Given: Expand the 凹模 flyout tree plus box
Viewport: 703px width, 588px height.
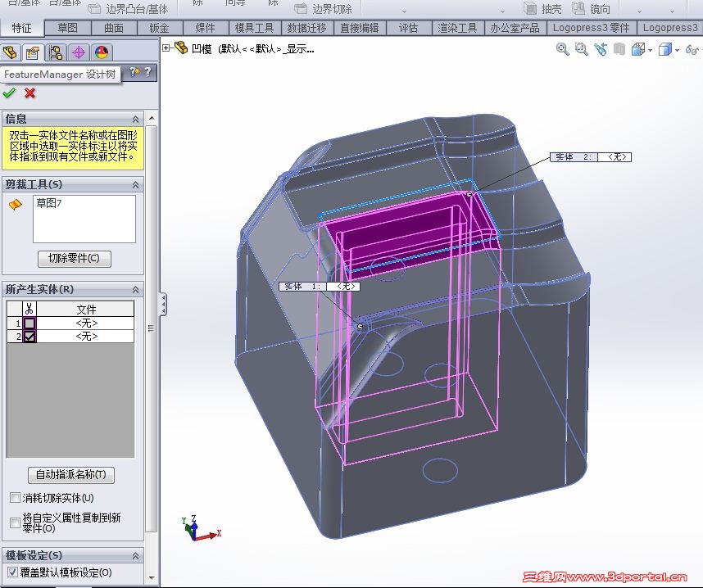Looking at the screenshot, I should 166,47.
